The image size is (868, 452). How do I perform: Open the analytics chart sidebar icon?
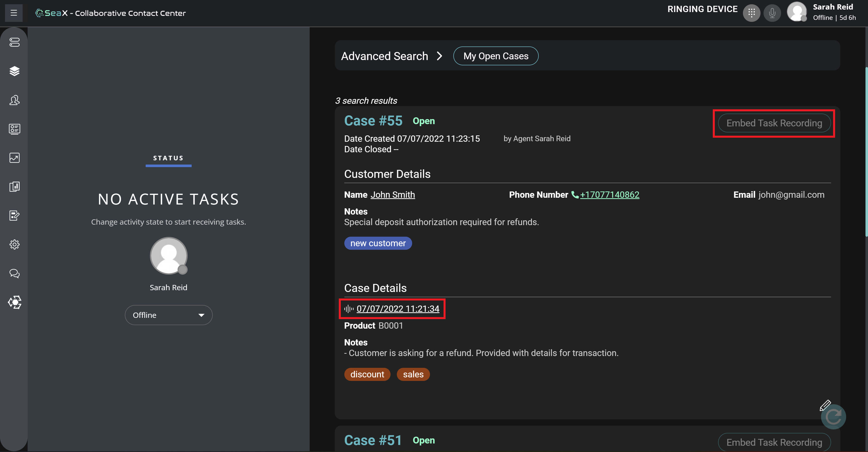[x=15, y=158]
